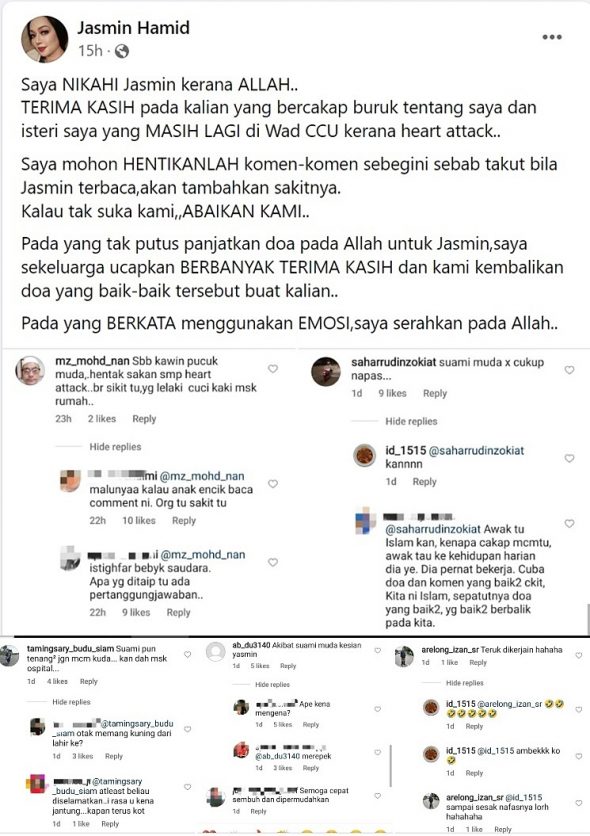Viewport: 590px width, 836px height.
Task: Open the three-dots post options menu
Action: pos(552,37)
